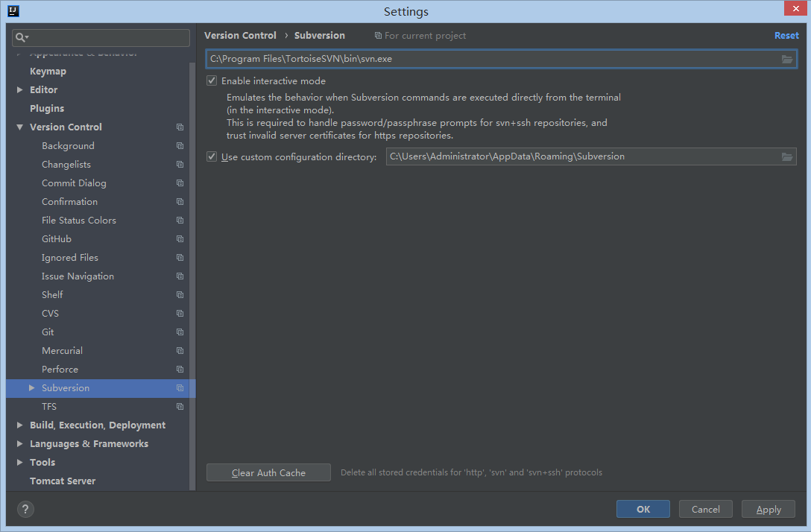Click project-level icon beside Commit Dialog
The image size is (811, 532).
pyautogui.click(x=180, y=183)
